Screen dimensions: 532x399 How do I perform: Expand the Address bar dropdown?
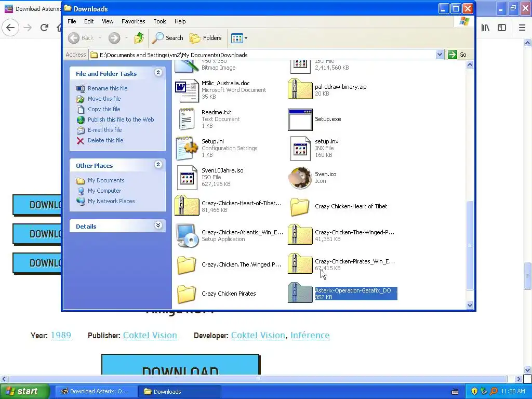pos(440,55)
